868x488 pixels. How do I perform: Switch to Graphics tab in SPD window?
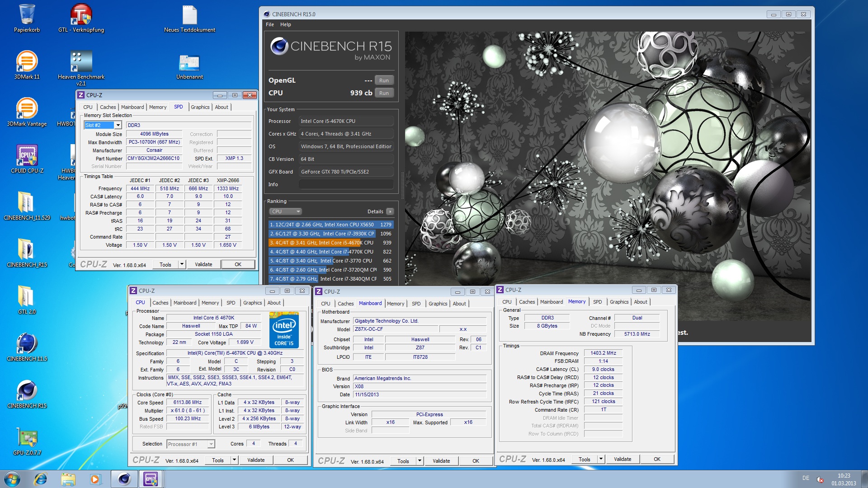[x=200, y=107]
